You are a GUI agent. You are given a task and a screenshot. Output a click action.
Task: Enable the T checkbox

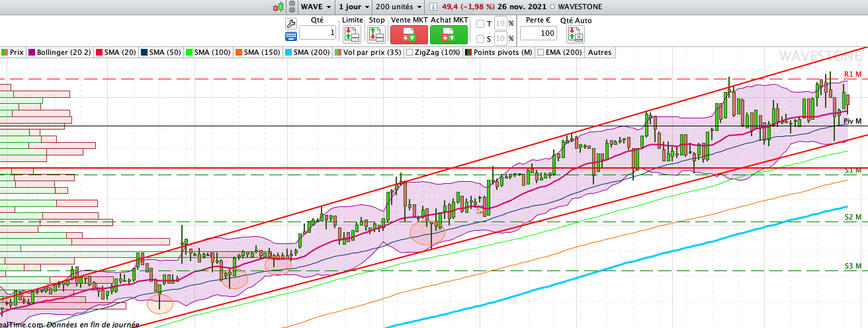click(x=480, y=24)
